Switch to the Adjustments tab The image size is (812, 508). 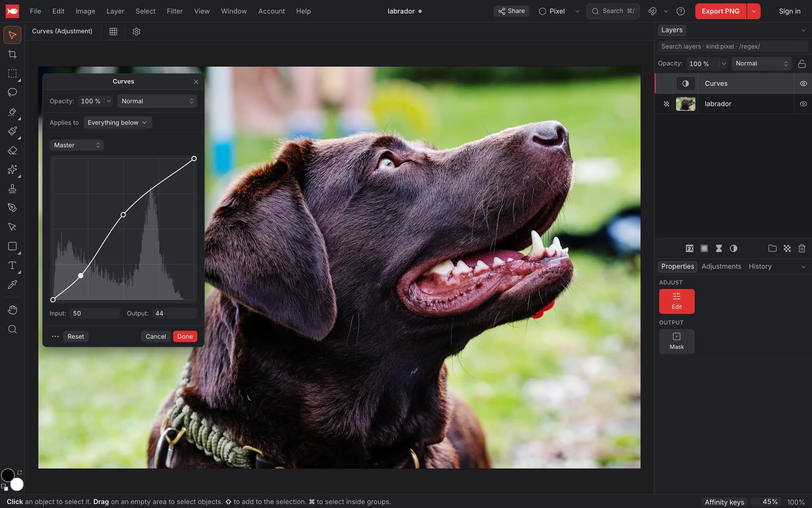[721, 266]
